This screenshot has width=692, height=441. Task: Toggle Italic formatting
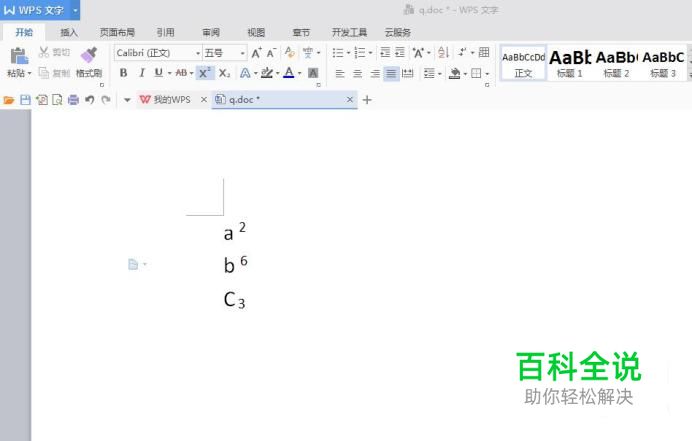[x=142, y=73]
